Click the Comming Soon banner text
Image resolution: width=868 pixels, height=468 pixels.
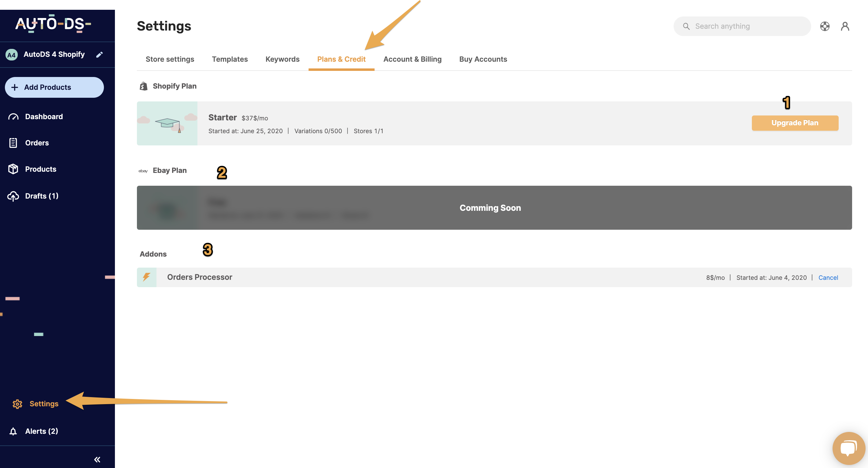pos(490,208)
